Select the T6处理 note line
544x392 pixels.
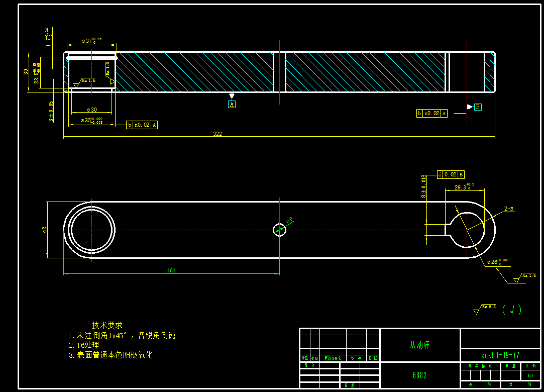pos(84,345)
